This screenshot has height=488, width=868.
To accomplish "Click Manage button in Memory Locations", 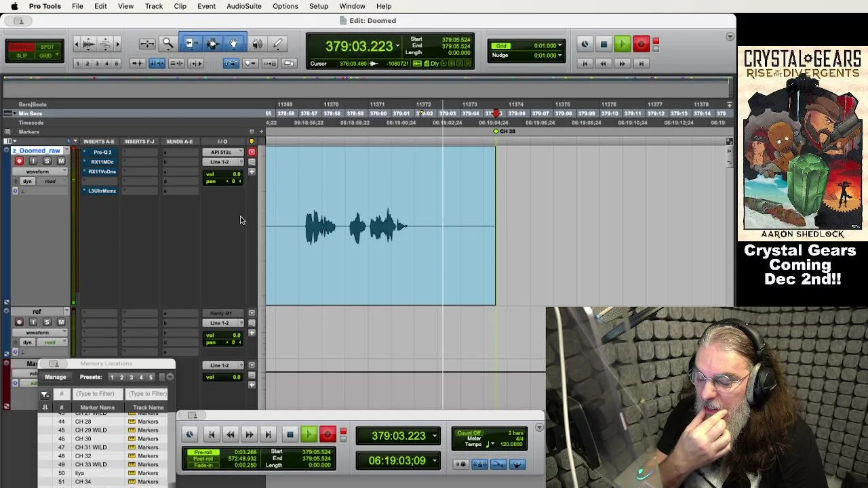I will pyautogui.click(x=56, y=377).
